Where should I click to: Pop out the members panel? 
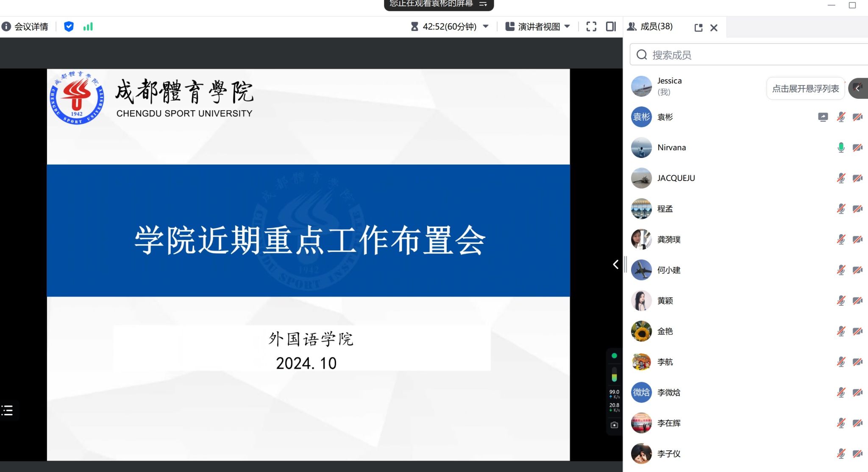coord(698,28)
